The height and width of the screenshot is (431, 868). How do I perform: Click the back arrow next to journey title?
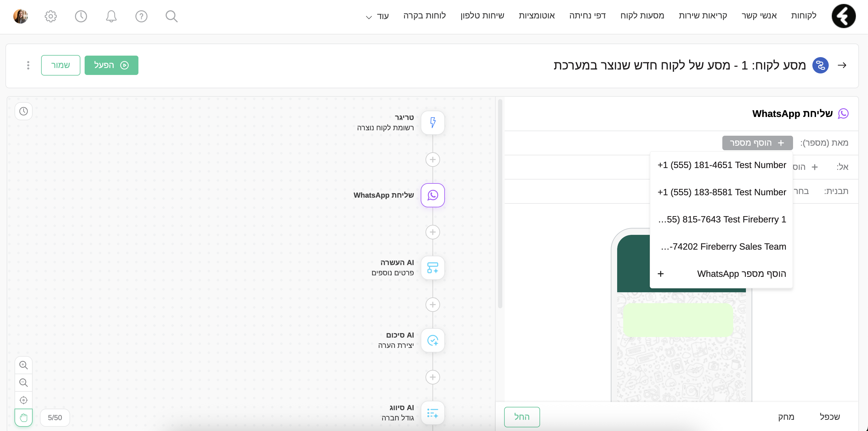[x=842, y=65]
